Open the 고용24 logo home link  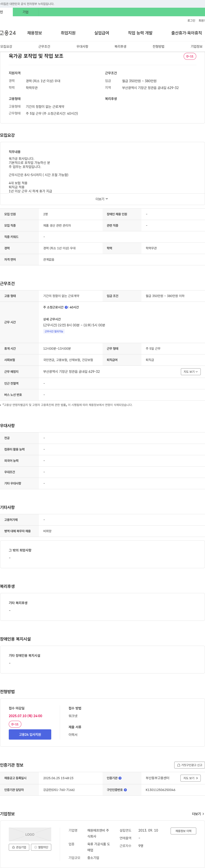tap(8, 33)
